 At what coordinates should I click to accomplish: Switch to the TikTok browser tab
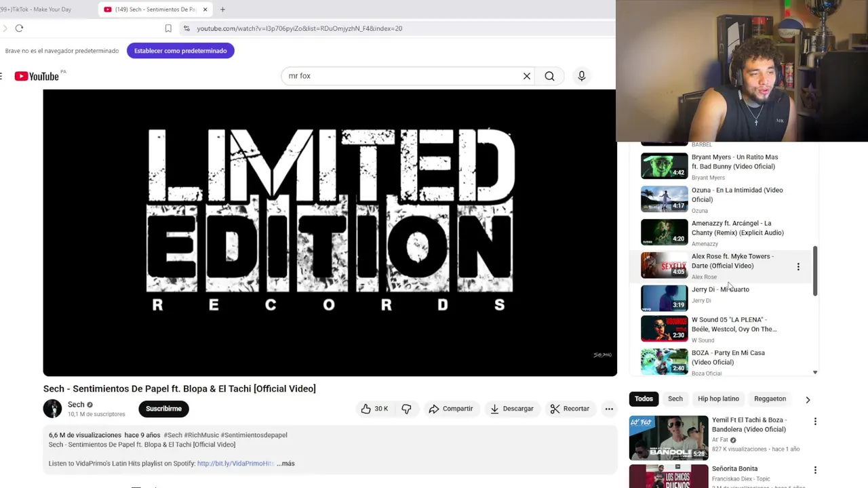tap(37, 9)
